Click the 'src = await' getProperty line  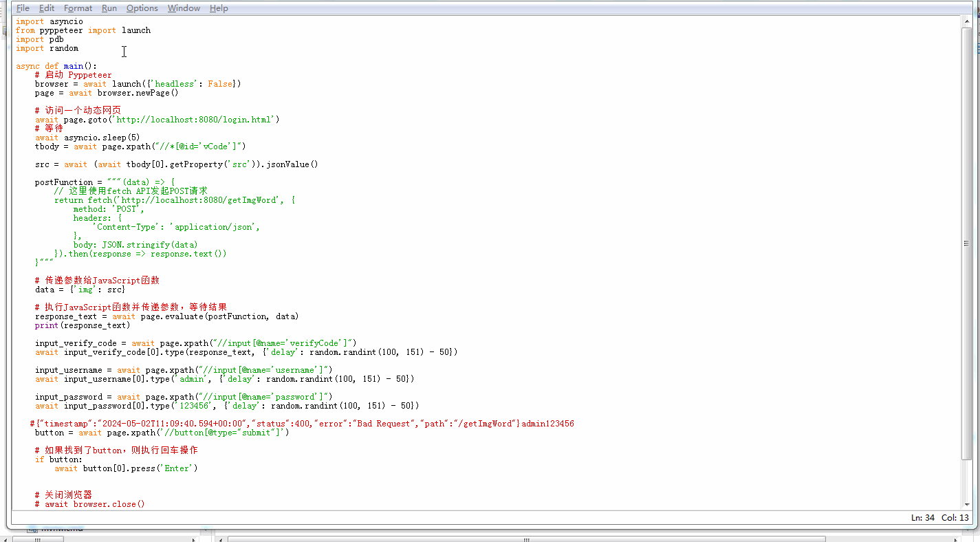[177, 164]
